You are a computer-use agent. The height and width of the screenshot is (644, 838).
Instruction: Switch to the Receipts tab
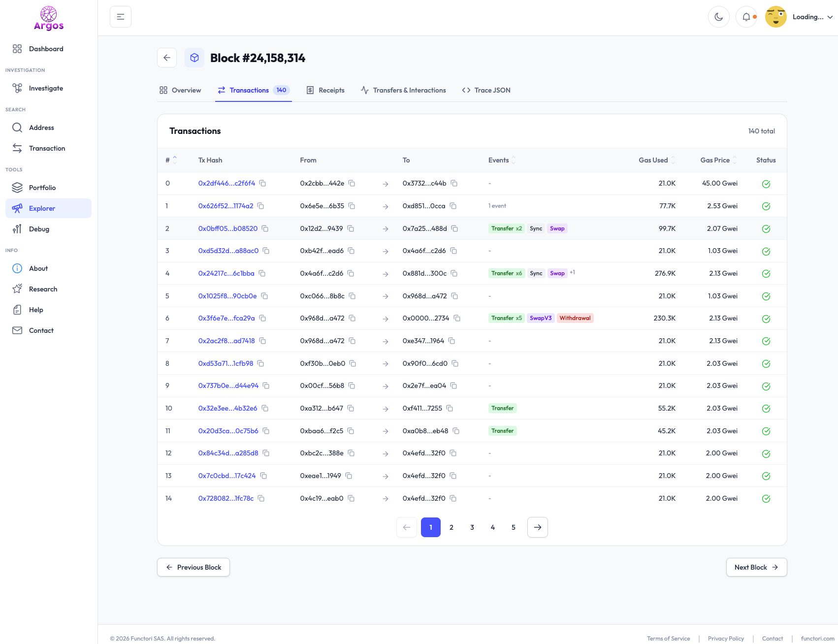click(x=325, y=90)
